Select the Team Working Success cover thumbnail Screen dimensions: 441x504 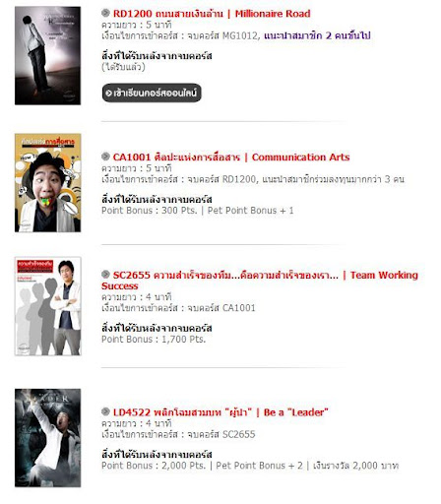47,306
